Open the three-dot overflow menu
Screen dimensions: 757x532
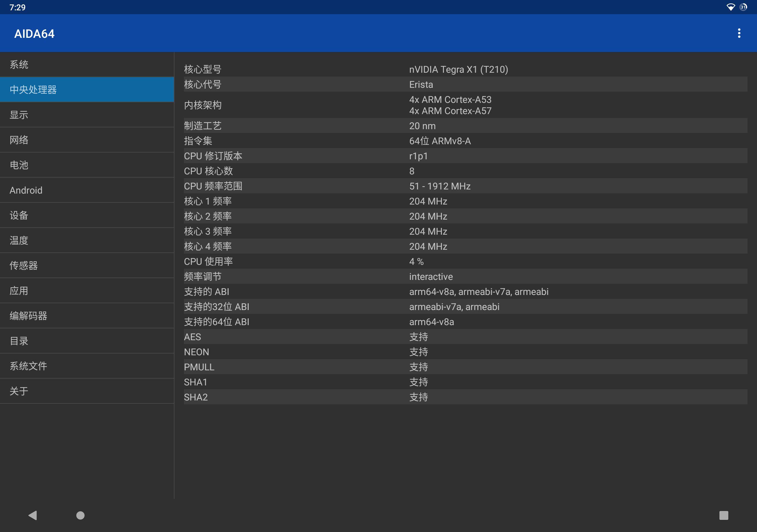coord(739,33)
